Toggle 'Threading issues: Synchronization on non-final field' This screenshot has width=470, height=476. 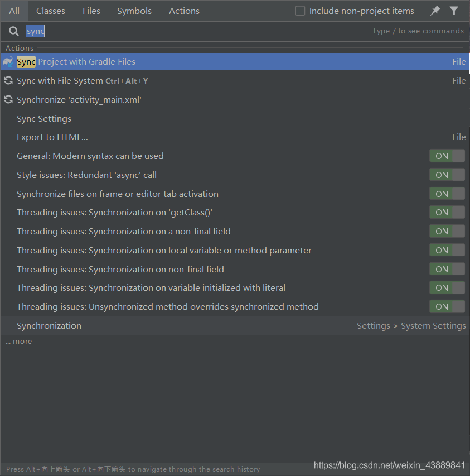coord(447,268)
